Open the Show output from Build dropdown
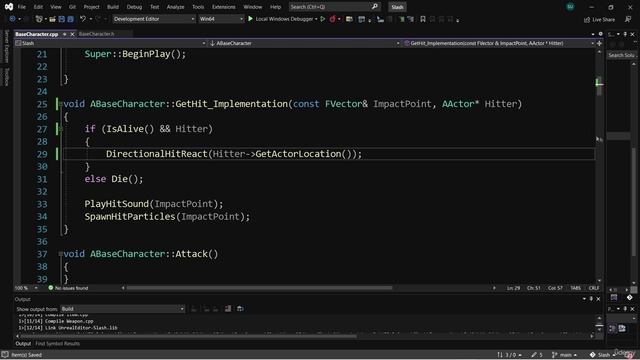 pos(122,309)
